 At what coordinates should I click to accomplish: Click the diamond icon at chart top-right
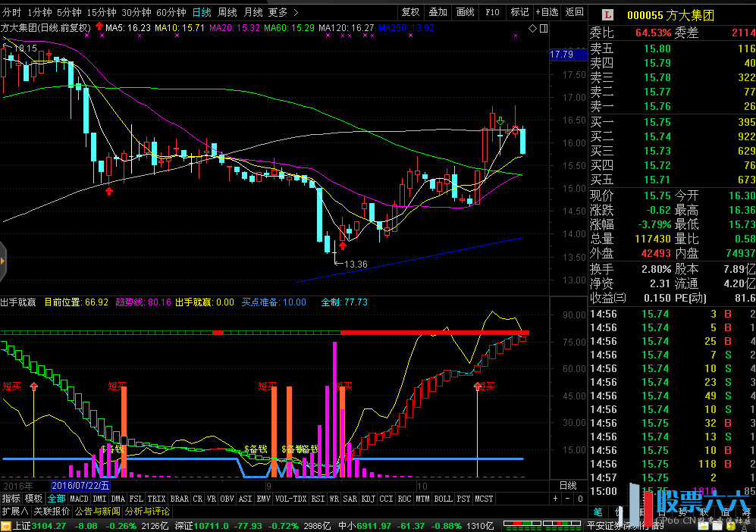(x=532, y=28)
